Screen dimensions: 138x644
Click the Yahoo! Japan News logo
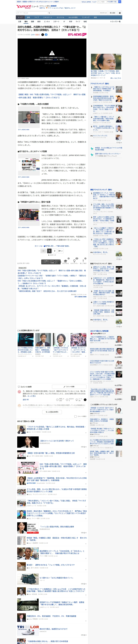click(27, 7)
